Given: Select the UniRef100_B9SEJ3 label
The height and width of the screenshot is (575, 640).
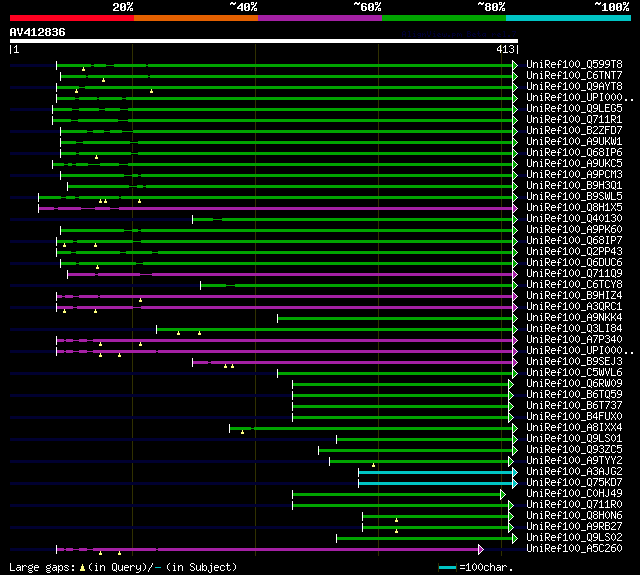Looking at the screenshot, I should pos(574,362).
